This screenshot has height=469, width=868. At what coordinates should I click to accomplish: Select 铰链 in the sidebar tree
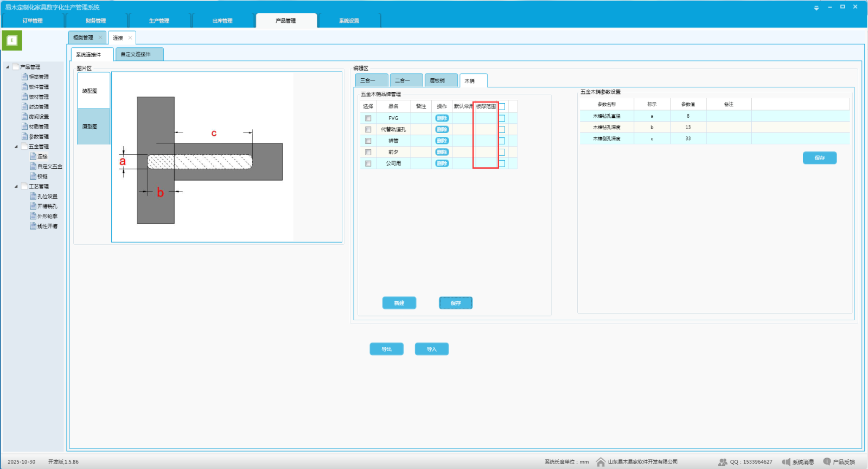tap(42, 176)
